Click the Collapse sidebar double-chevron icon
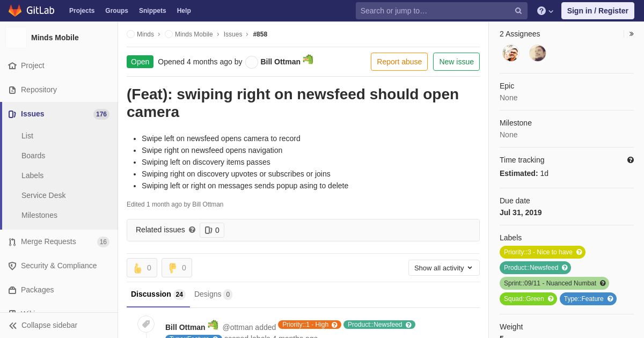The width and height of the screenshot is (644, 338). click(x=13, y=325)
